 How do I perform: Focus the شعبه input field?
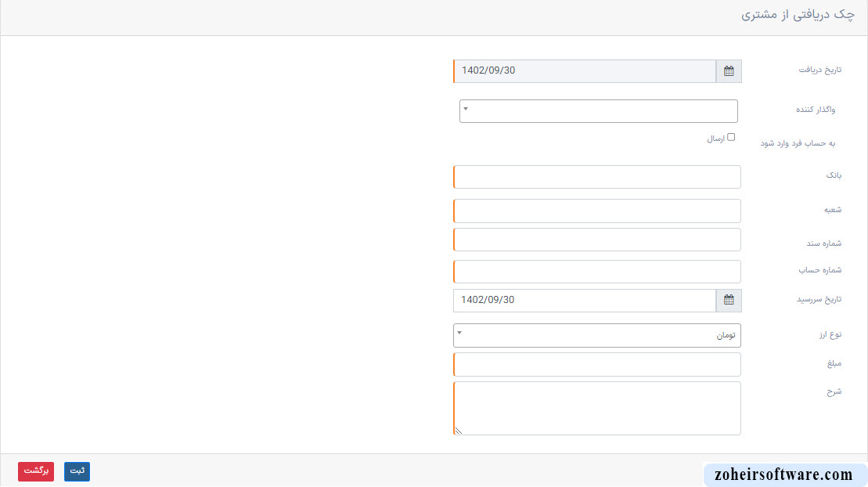(x=596, y=211)
